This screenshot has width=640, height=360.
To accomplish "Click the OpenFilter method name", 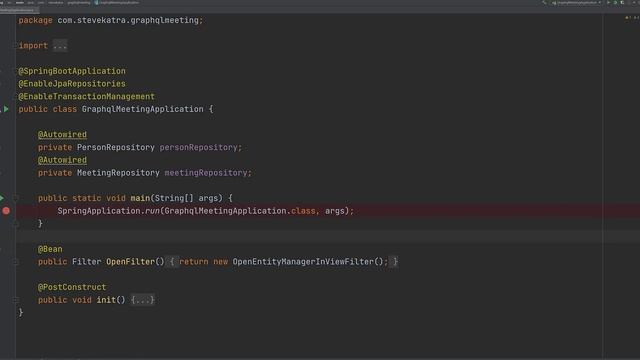I will tap(131, 262).
